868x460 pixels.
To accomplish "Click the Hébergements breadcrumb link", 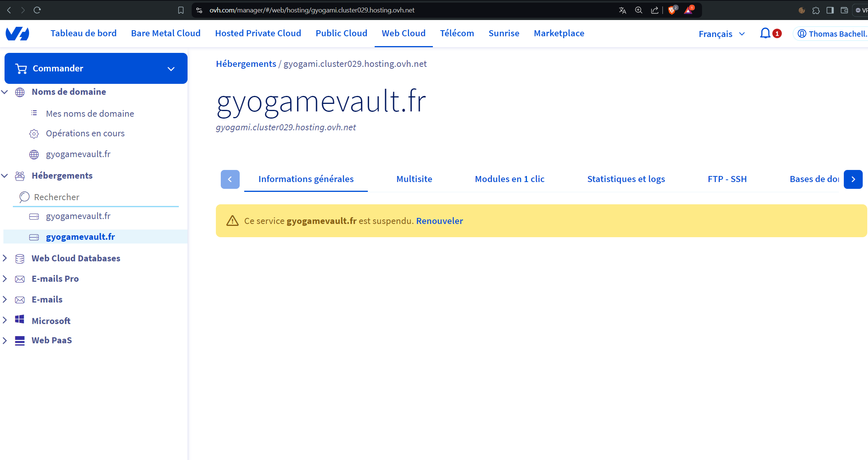I will (x=246, y=64).
